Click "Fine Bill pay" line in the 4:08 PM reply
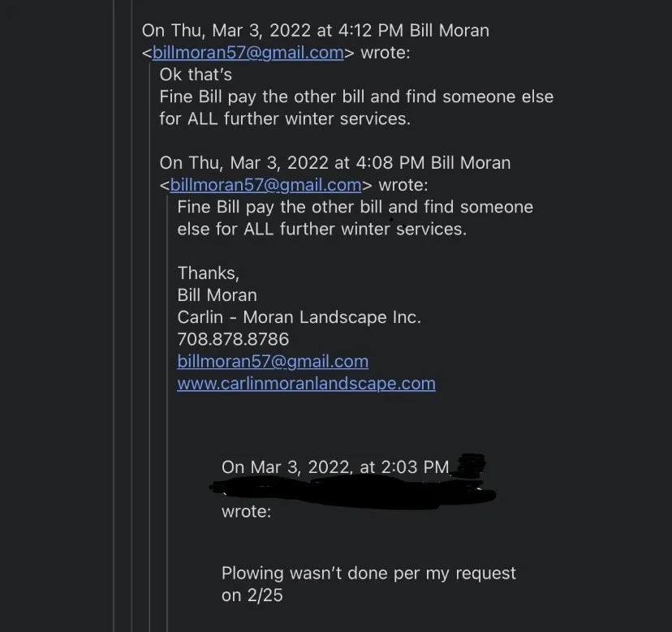 (355, 207)
